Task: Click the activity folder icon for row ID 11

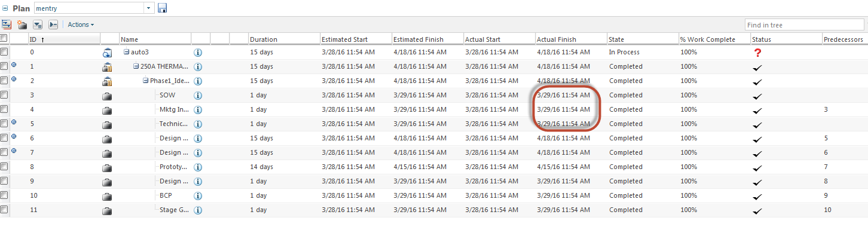Action: (108, 210)
